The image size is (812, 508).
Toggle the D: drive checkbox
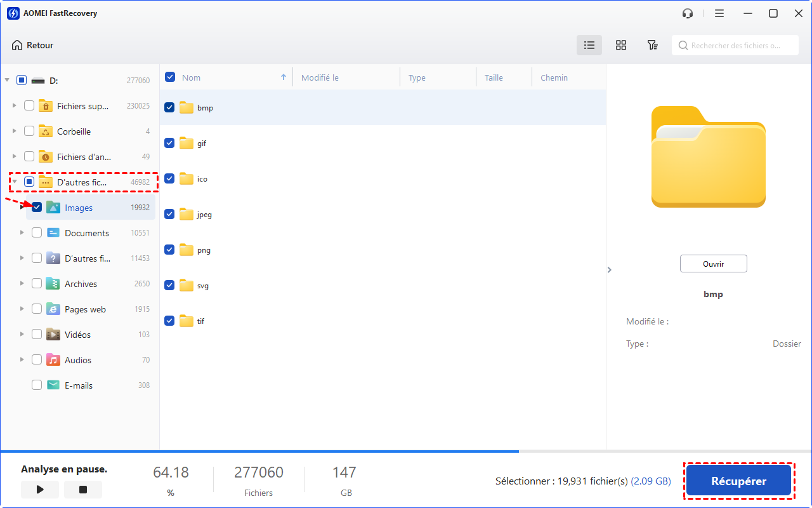click(22, 81)
